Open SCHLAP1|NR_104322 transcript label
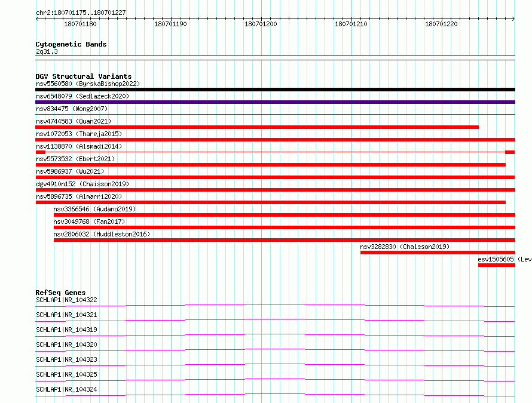 click(x=66, y=300)
